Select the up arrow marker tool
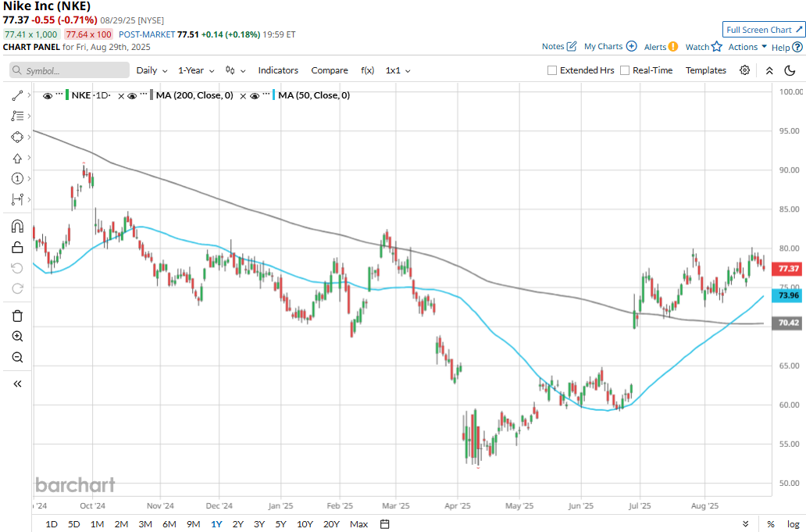Image resolution: width=806 pixels, height=532 pixels. [x=17, y=159]
